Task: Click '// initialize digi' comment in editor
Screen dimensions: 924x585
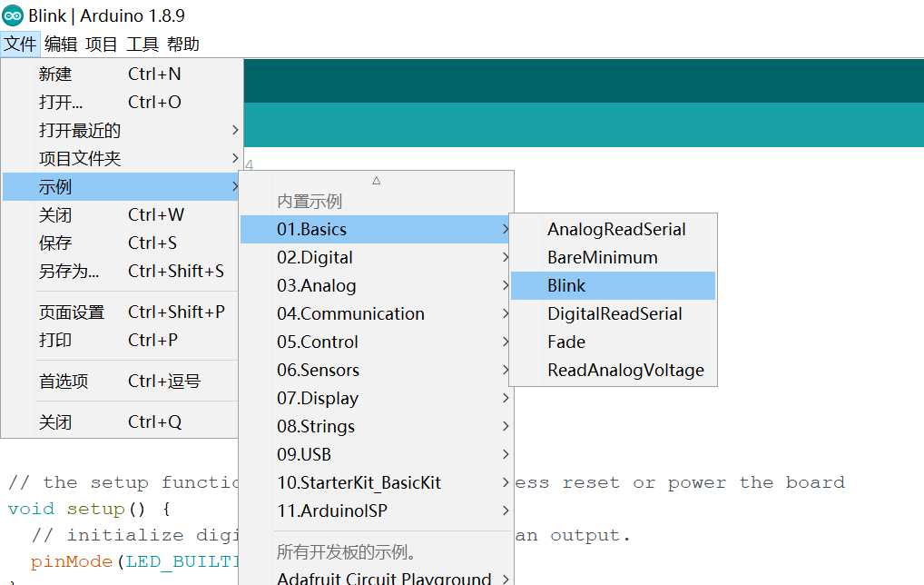Action: coord(135,535)
